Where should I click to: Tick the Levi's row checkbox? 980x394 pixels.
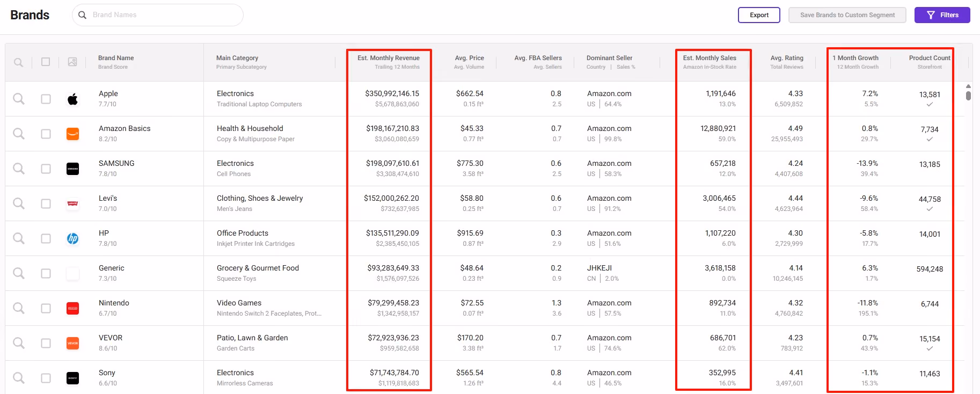pyautogui.click(x=46, y=203)
